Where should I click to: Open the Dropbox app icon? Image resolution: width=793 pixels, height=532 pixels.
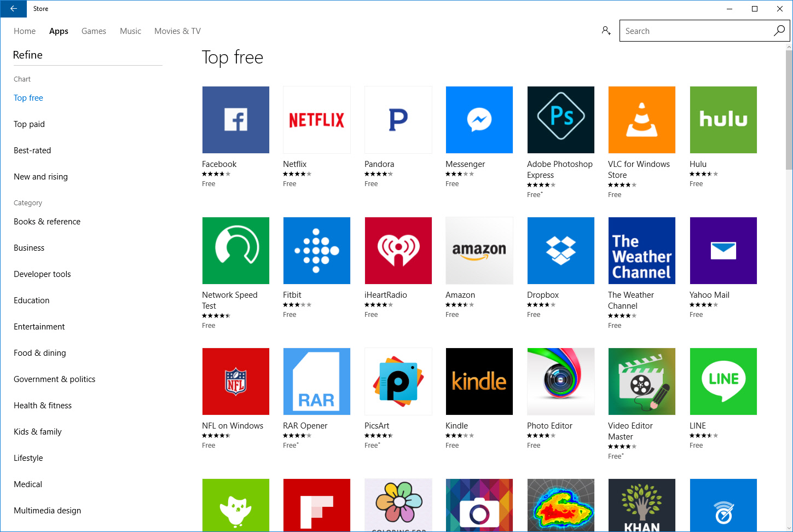pyautogui.click(x=561, y=251)
